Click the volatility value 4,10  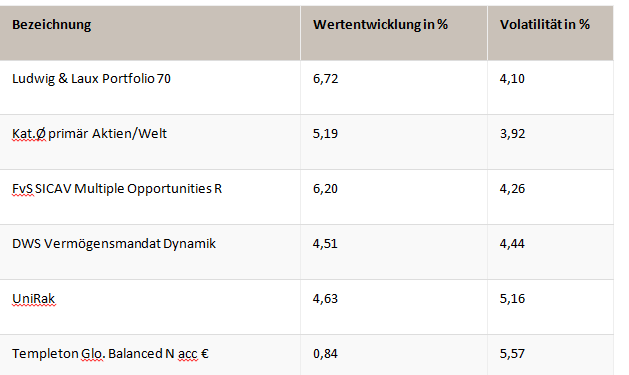pyautogui.click(x=512, y=79)
